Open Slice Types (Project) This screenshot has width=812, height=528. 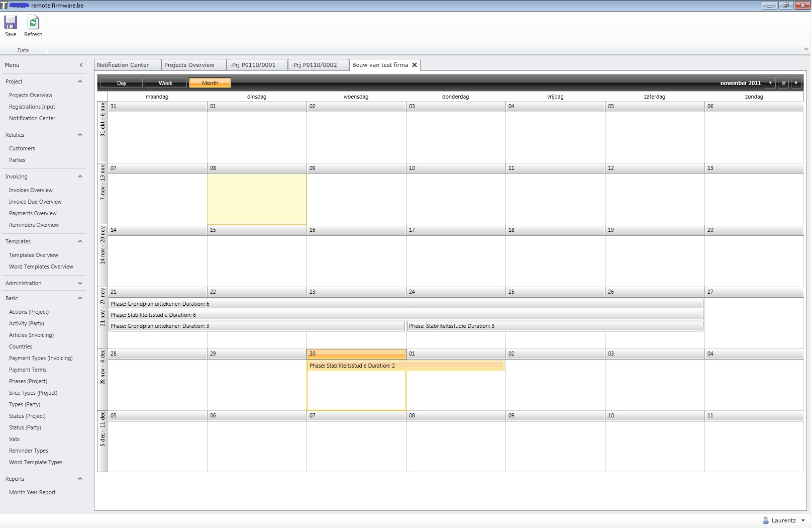[33, 393]
